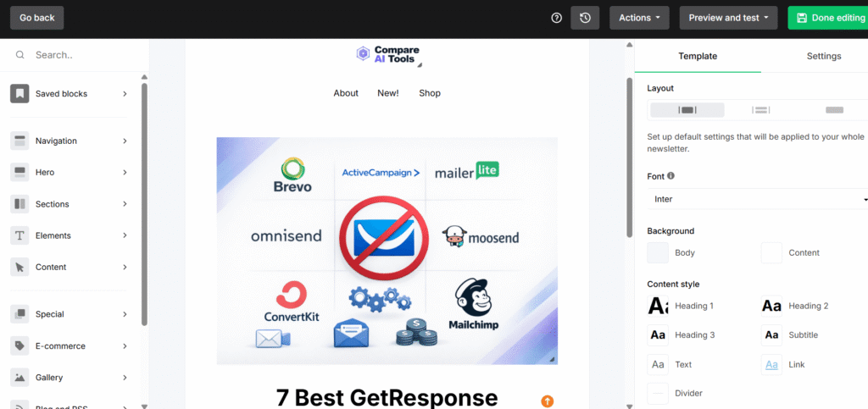Select the third full-width layout option

(x=834, y=110)
